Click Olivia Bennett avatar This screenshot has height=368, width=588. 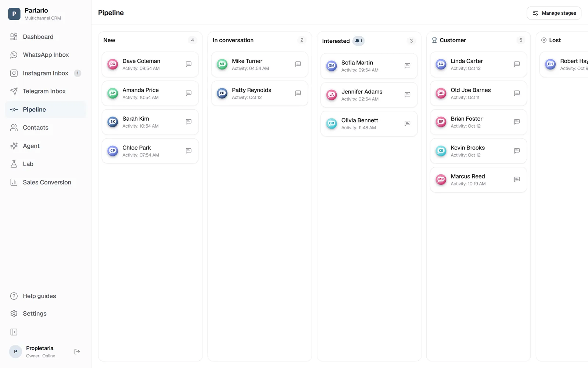tap(331, 124)
